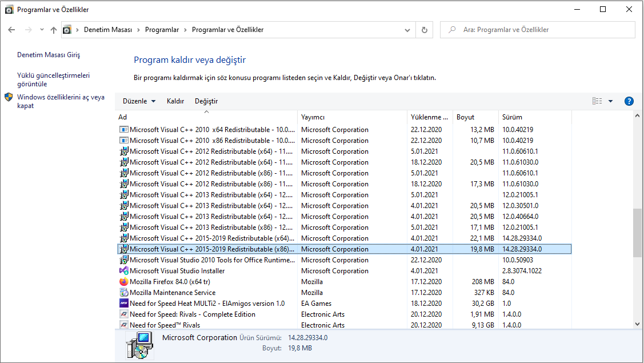Viewport: 644px width, 363px height.
Task: Click version 12.0.30501.0 cell
Action: 520,206
